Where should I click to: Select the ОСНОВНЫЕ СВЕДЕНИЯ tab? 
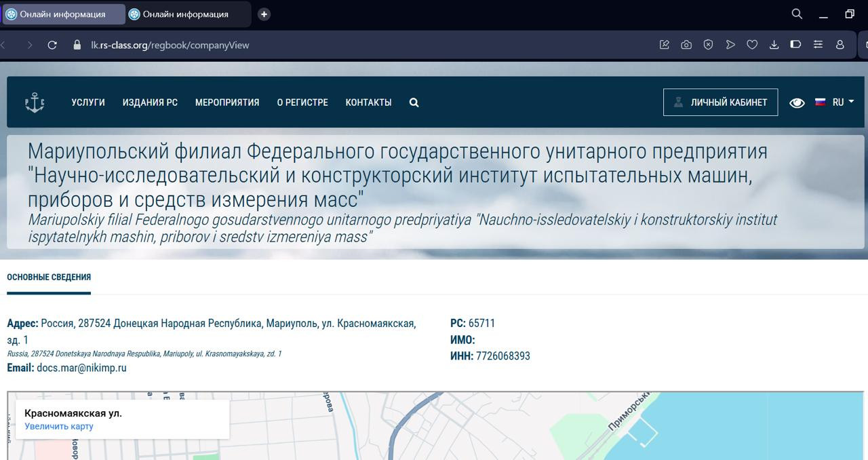pos(49,277)
